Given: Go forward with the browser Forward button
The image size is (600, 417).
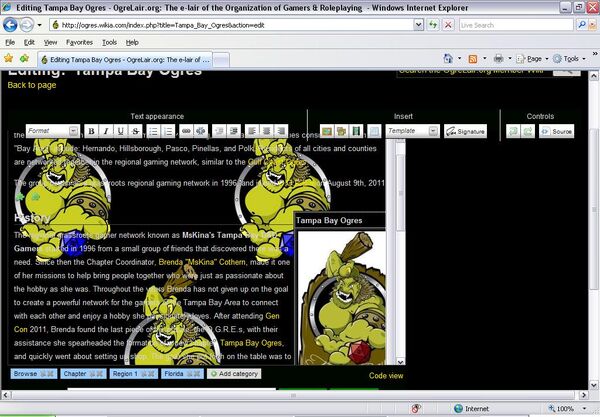Looking at the screenshot, I should (27, 25).
